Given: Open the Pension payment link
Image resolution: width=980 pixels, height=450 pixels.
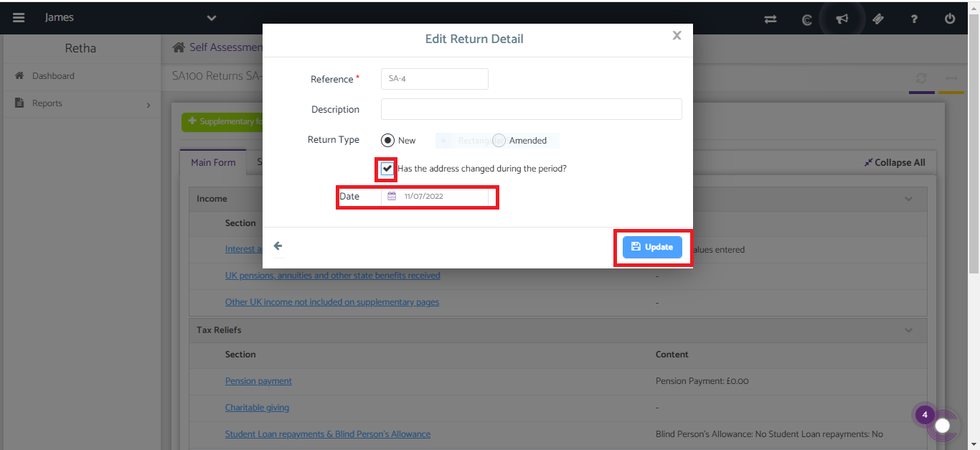Looking at the screenshot, I should pos(258,381).
